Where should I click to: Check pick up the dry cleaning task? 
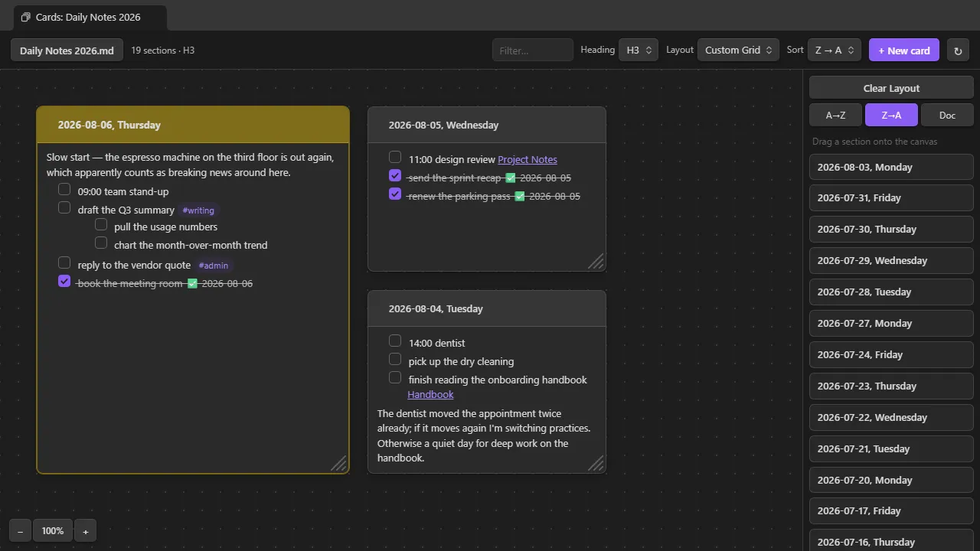click(x=395, y=360)
